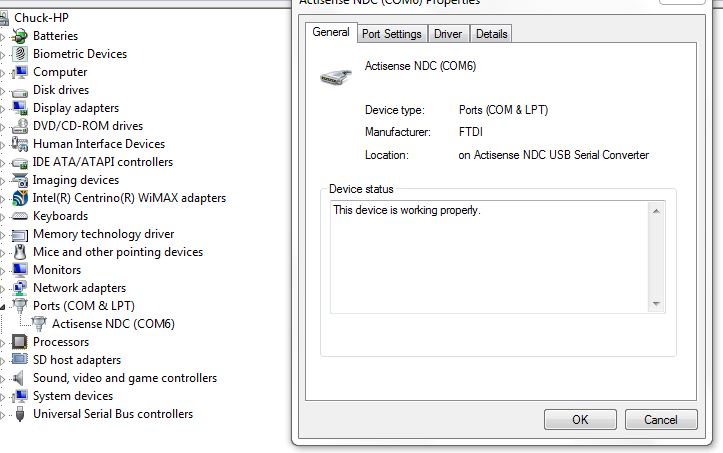
Task: Click the Display adapters icon
Action: click(19, 108)
